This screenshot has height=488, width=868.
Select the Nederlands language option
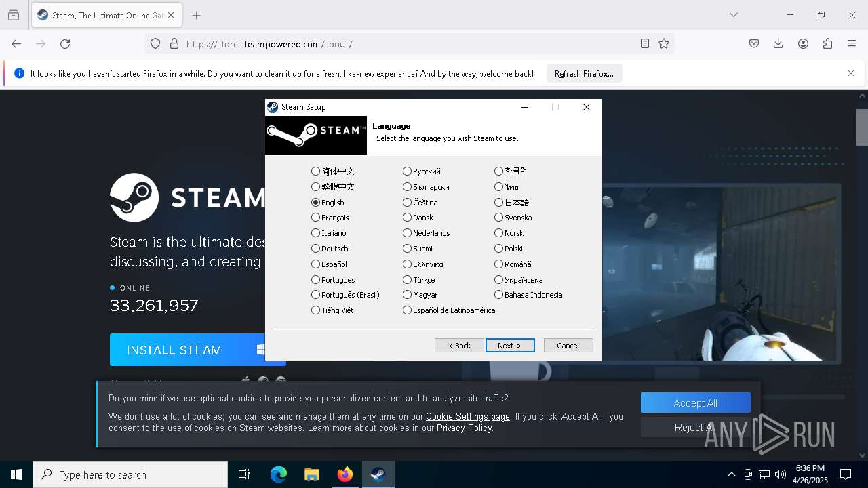click(427, 233)
